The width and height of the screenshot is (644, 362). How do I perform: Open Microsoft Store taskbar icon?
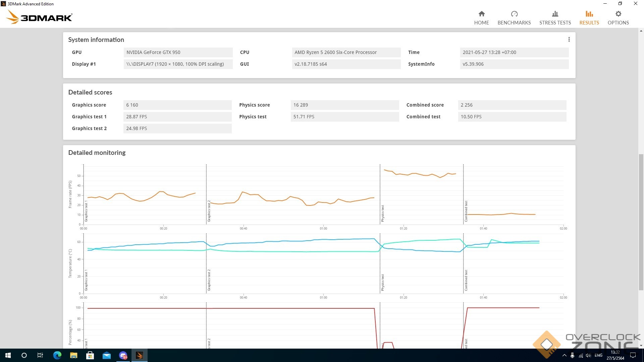click(x=90, y=355)
